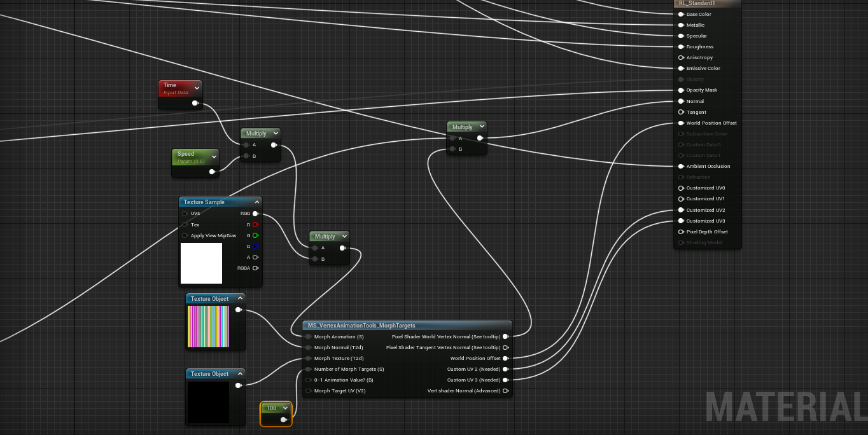Click the black Texture Object preview thumbnail
This screenshot has width=868, height=435.
(x=208, y=402)
